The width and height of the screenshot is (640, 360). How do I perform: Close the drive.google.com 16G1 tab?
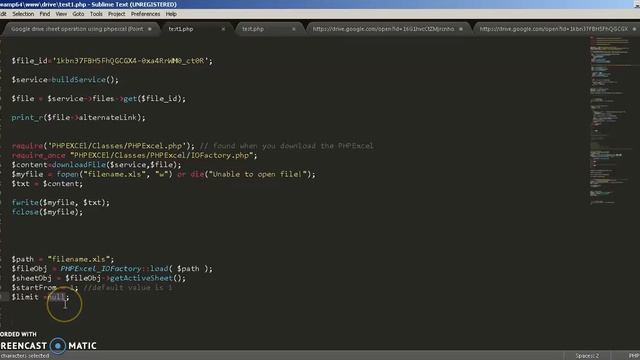click(461, 29)
